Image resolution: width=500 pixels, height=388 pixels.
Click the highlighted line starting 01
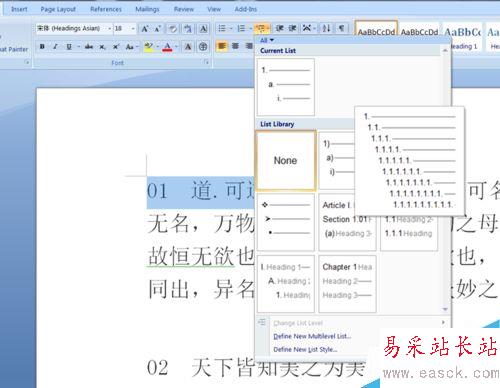click(200, 192)
